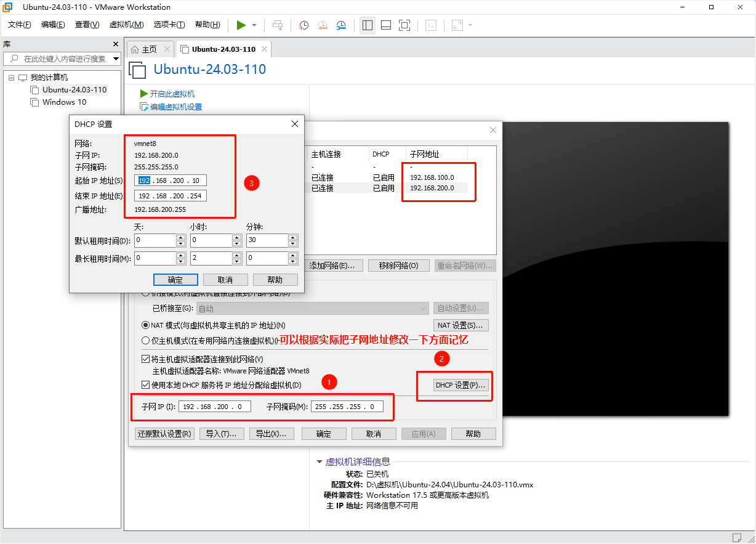Select NAT 模式 radio button

point(146,325)
